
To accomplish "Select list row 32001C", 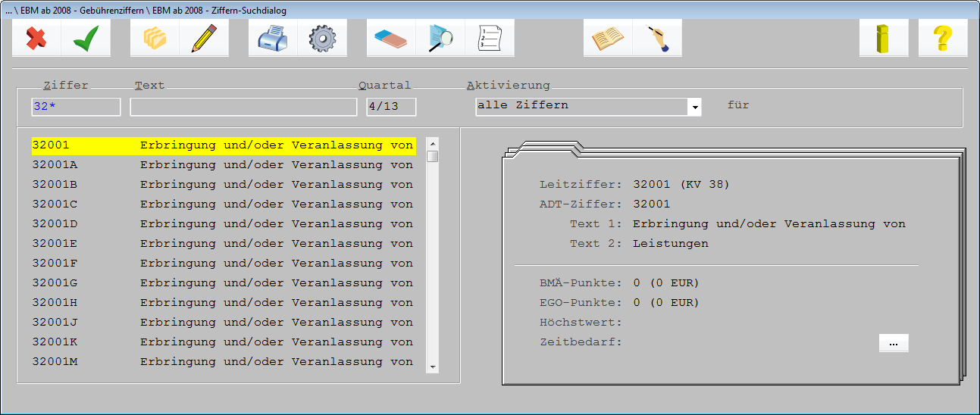I will coord(224,204).
